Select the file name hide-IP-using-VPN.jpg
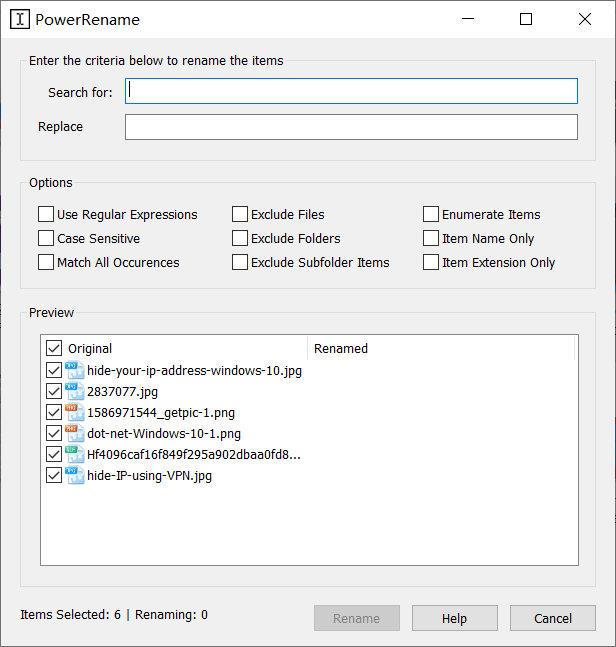Viewport: 616px width, 647px height. (149, 476)
